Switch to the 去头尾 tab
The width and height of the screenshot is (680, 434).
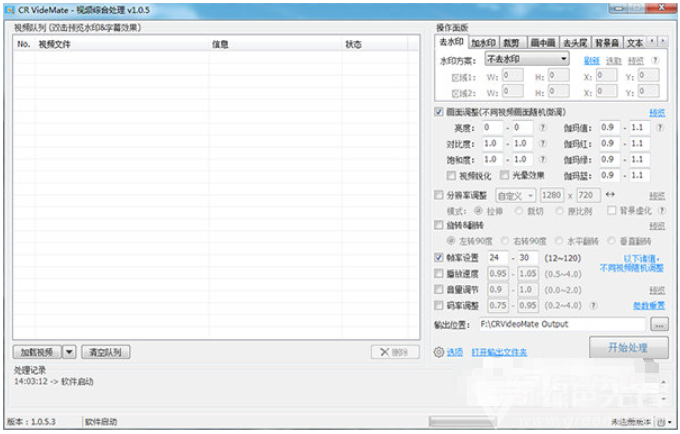[x=575, y=43]
